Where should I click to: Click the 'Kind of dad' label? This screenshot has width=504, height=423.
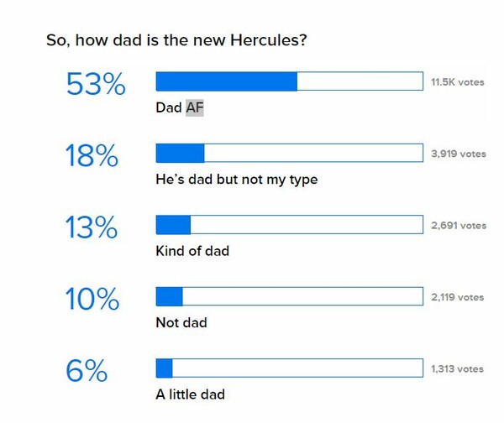[x=192, y=251]
